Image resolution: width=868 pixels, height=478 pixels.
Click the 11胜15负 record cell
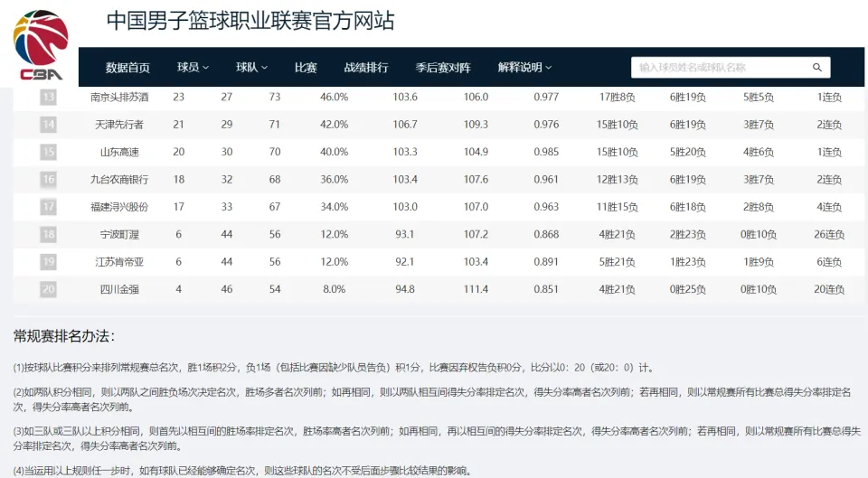click(x=618, y=207)
